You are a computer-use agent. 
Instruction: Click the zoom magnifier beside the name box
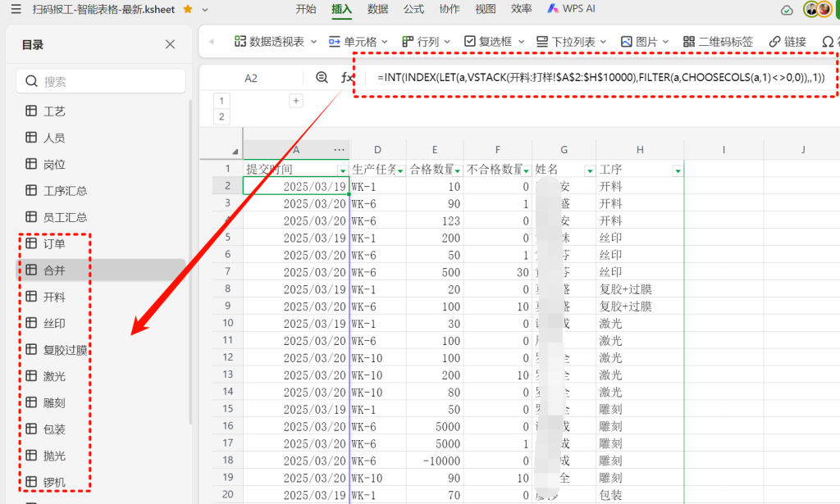pos(322,78)
